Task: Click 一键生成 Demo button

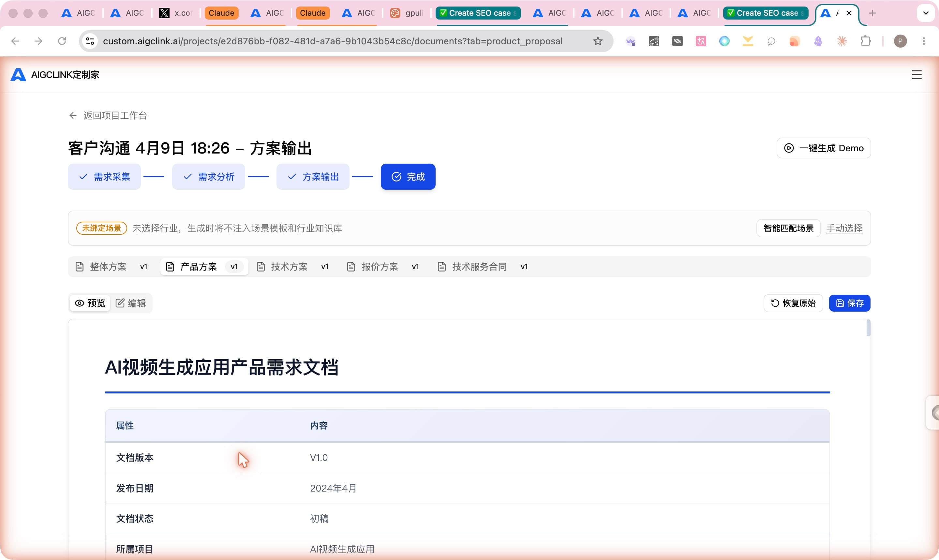Action: coord(824,148)
